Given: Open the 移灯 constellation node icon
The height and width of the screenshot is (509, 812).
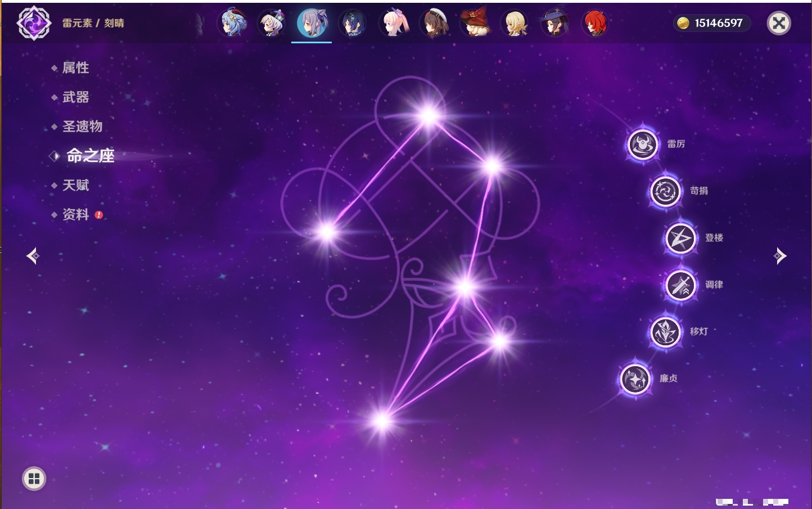Looking at the screenshot, I should (x=666, y=332).
